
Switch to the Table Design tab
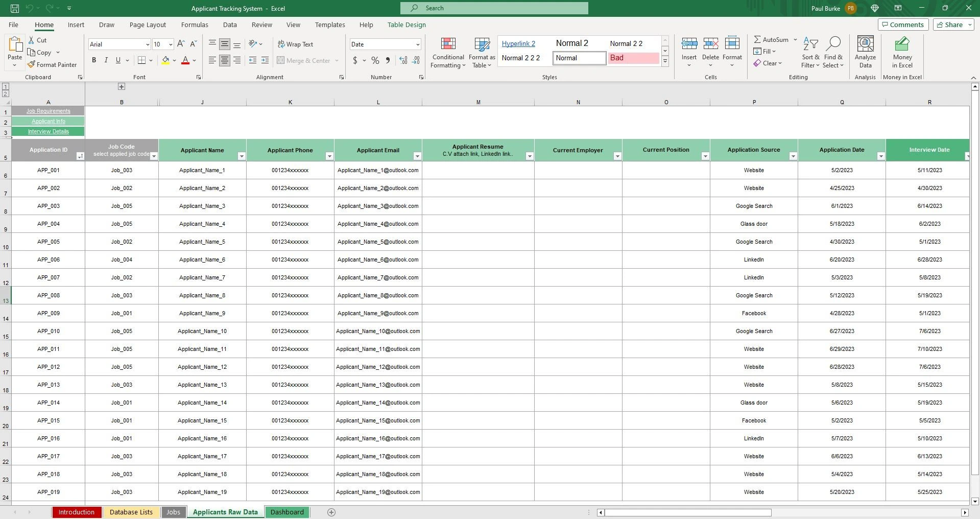coord(406,25)
